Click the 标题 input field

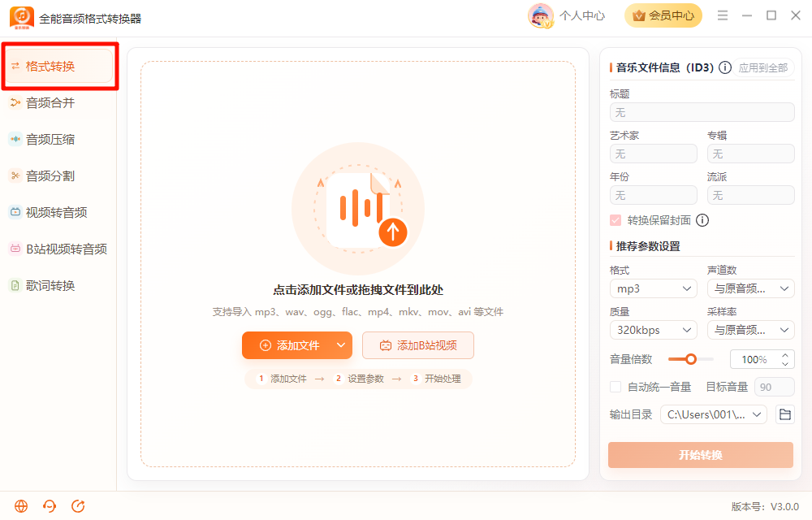click(702, 112)
